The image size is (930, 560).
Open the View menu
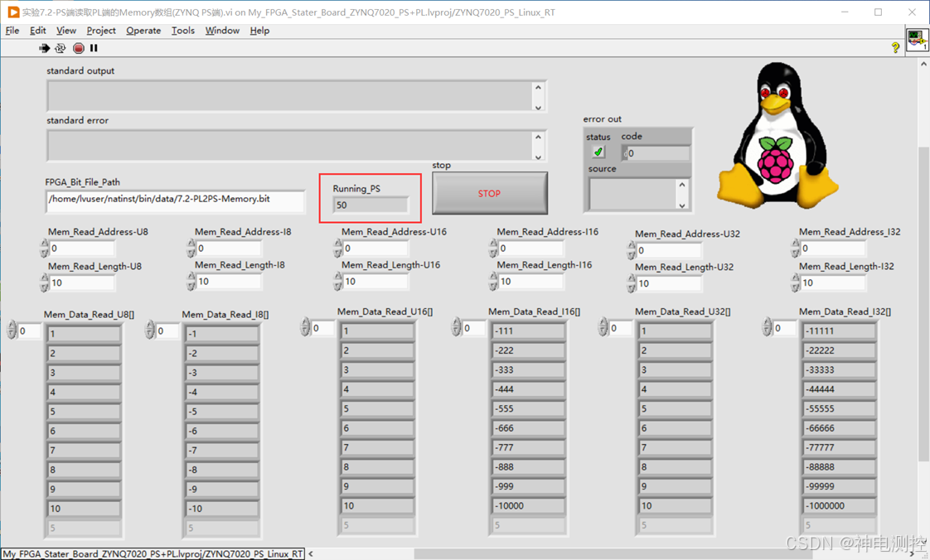coord(65,30)
